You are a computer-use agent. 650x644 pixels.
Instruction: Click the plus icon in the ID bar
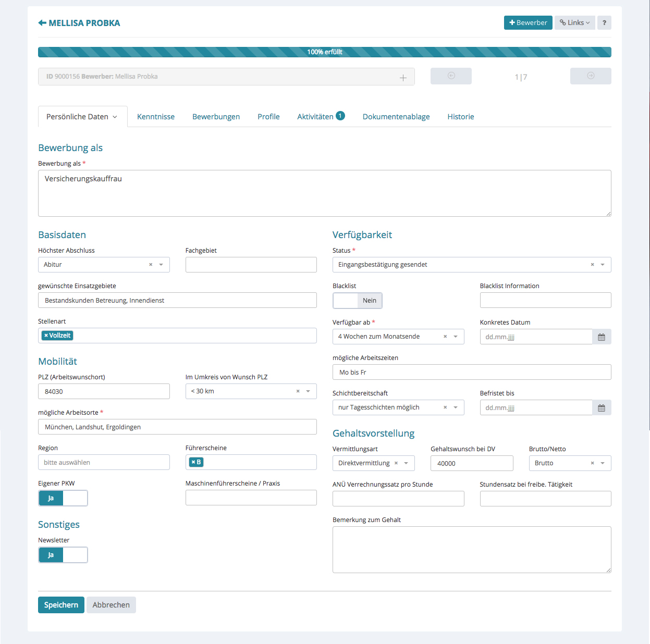click(x=403, y=78)
